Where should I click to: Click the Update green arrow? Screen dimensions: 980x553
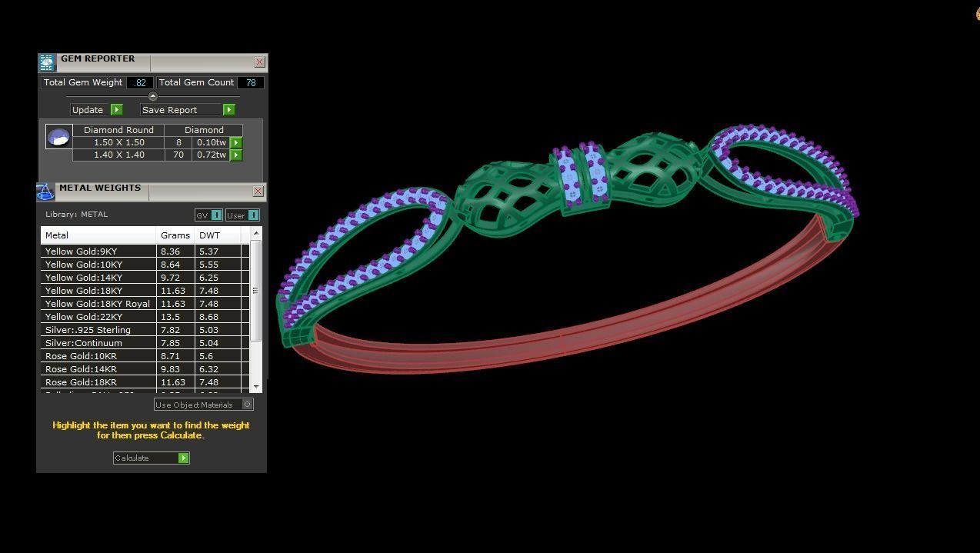click(117, 110)
